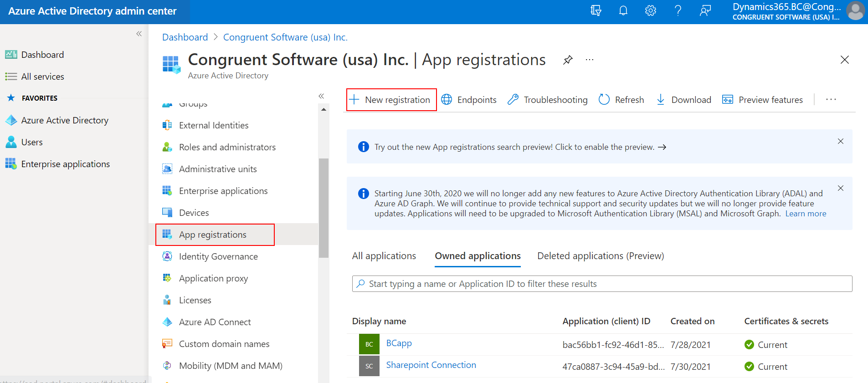This screenshot has height=383, width=868.
Task: Open Roles and administrators
Action: coord(227,147)
